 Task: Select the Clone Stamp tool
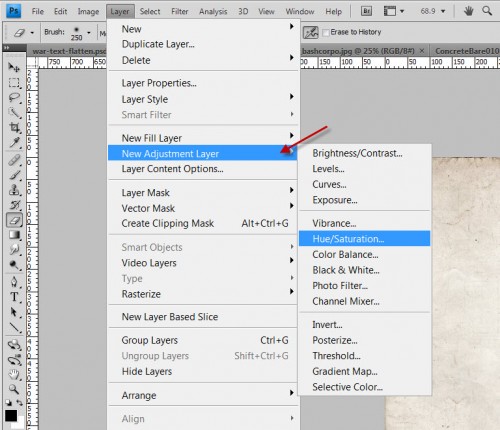click(x=14, y=190)
